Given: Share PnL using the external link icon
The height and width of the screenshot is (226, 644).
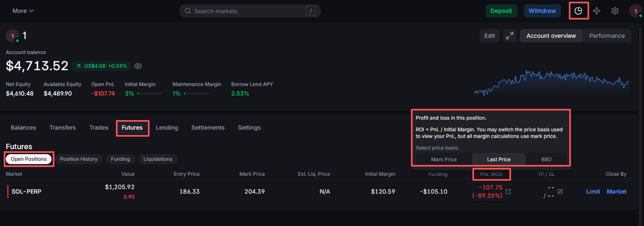Looking at the screenshot, I should tap(508, 192).
